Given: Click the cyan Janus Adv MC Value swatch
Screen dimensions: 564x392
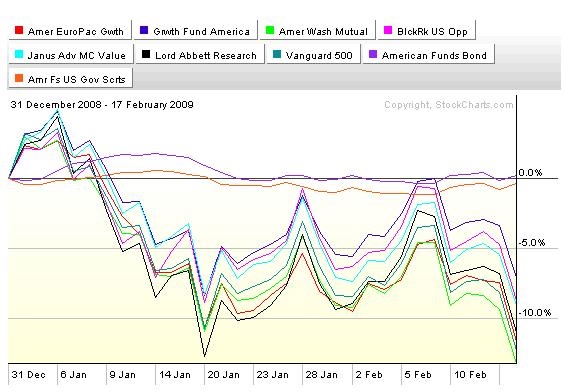Looking at the screenshot, I should (x=19, y=54).
